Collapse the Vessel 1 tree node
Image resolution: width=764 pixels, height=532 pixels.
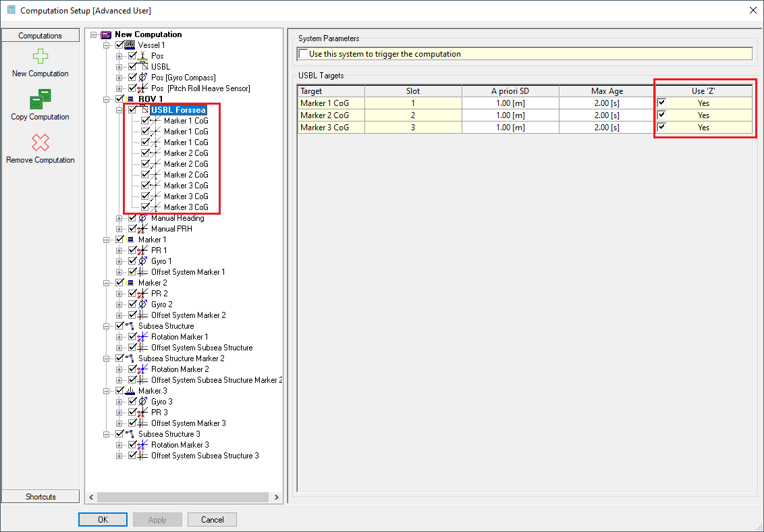tap(107, 45)
